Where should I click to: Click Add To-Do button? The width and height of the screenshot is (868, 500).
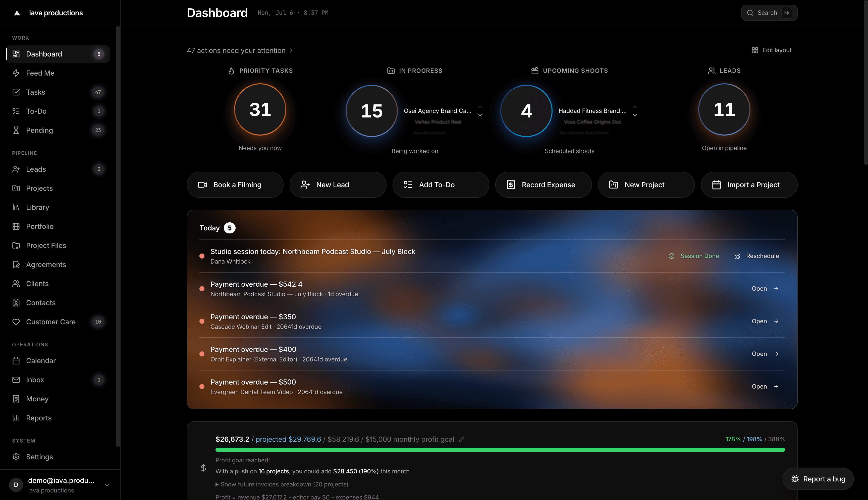click(x=441, y=185)
